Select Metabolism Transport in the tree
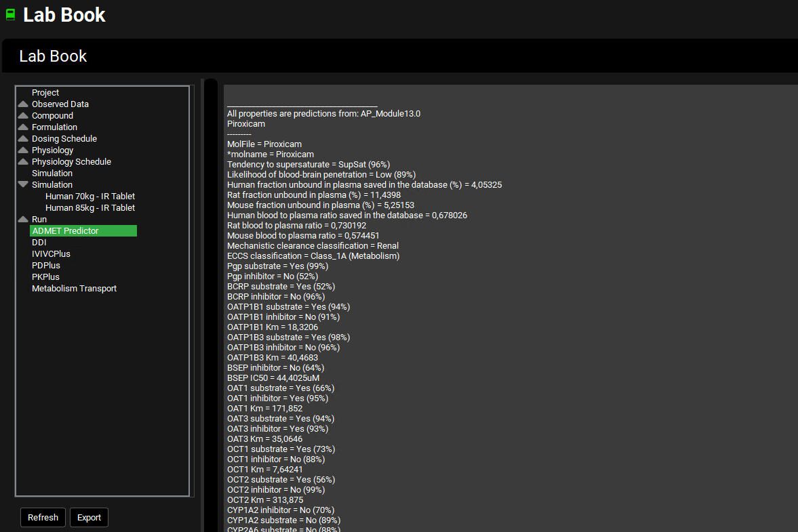Viewport: 798px width, 532px height. point(74,289)
